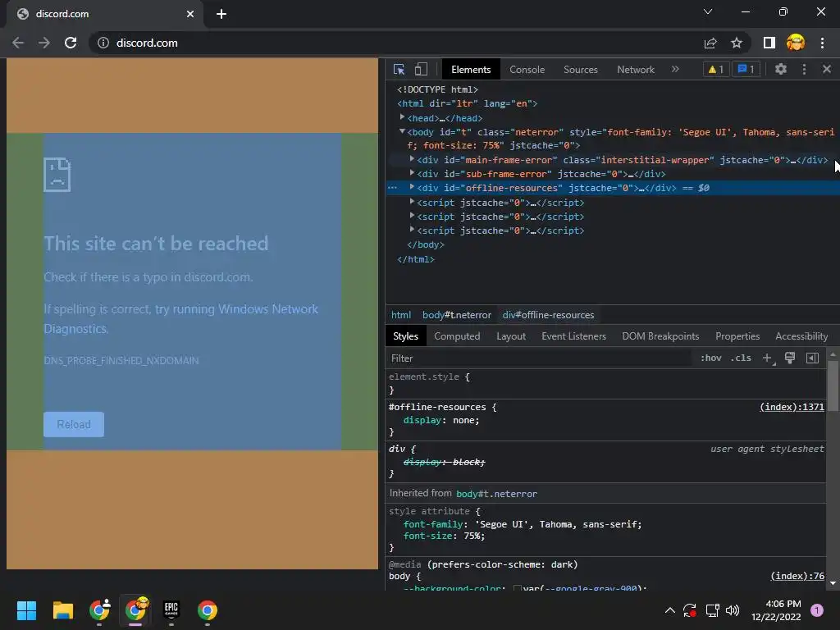Viewport: 840px width, 630px height.
Task: Switch to the Network tab
Action: coord(636,70)
